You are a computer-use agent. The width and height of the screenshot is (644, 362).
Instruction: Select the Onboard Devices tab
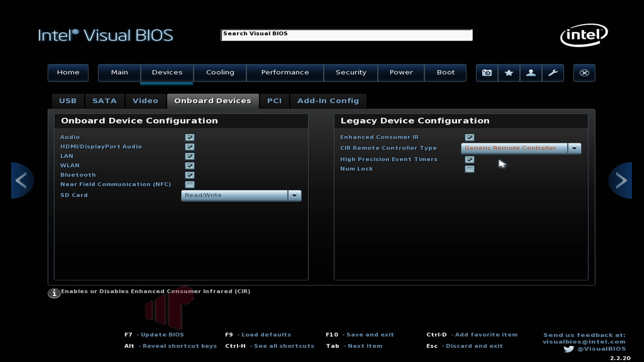213,101
